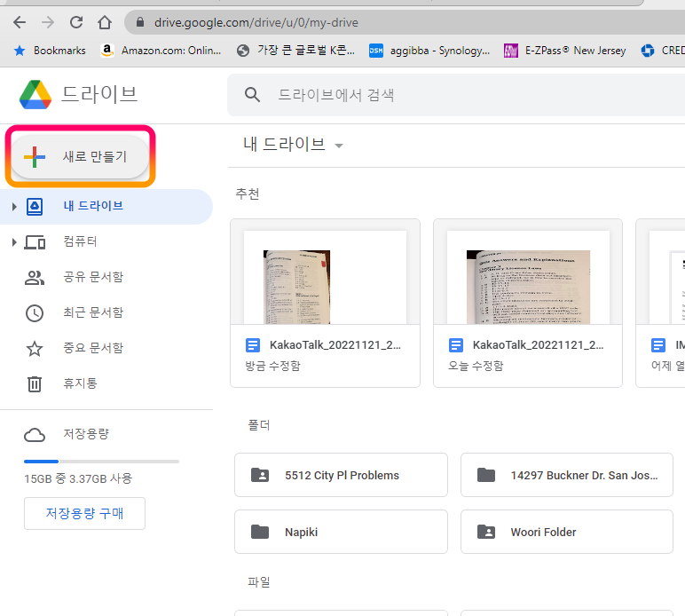Viewport: 685px width, 616px height.
Task: Reload the page with the refresh icon
Action: coord(76,22)
